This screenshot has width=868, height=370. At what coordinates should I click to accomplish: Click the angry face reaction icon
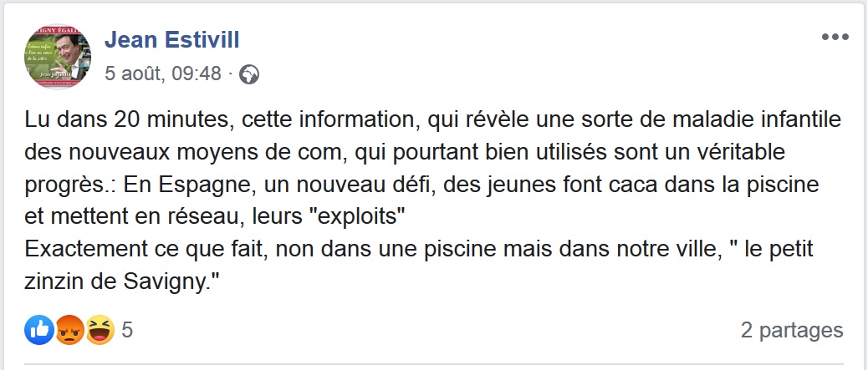[69, 331]
